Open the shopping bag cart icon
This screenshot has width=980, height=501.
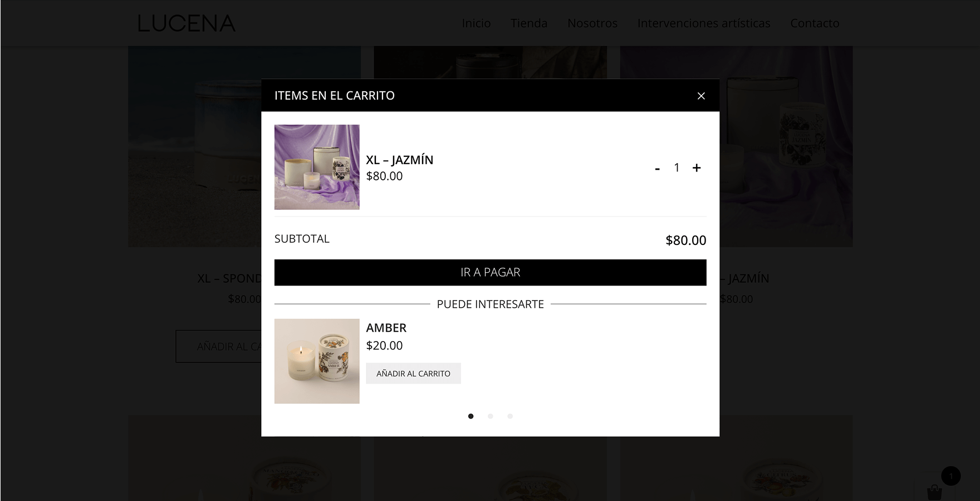click(934, 492)
